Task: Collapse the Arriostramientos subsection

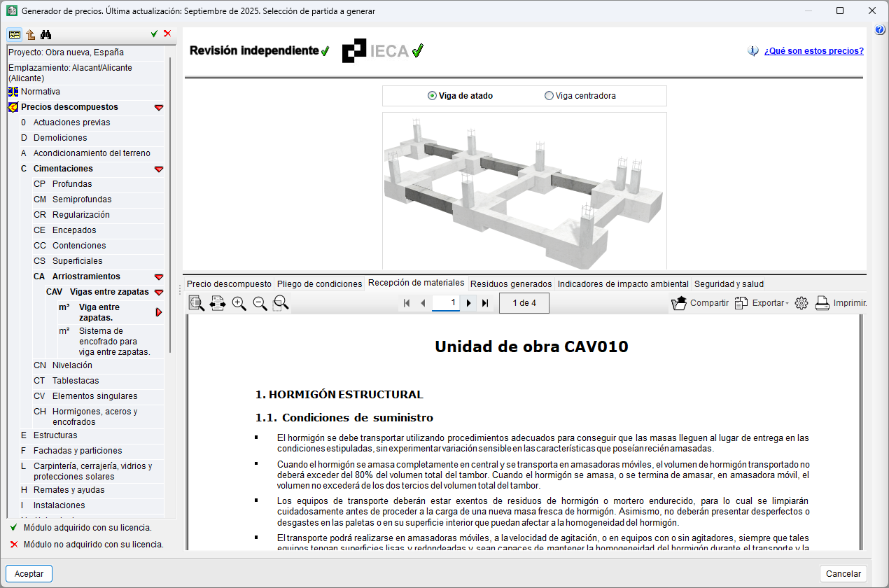Action: coord(159,276)
